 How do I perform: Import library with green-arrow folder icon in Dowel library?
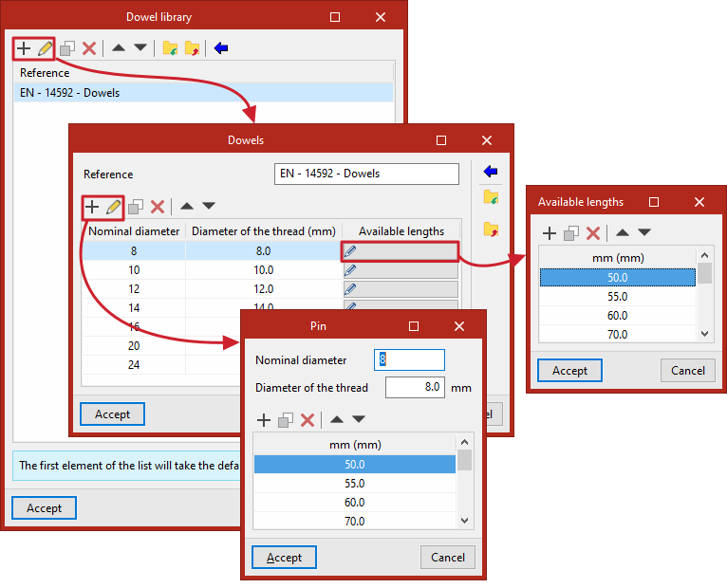pos(170,48)
